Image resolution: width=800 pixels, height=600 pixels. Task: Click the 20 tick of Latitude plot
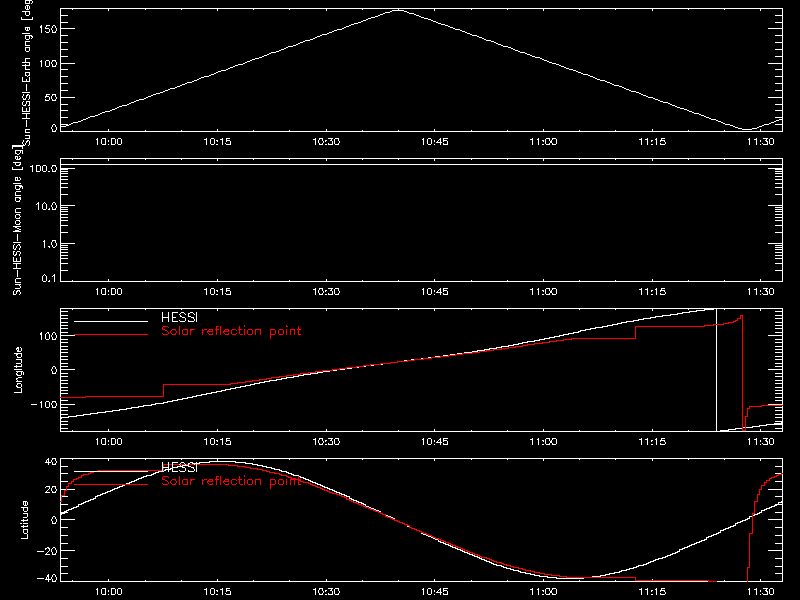coord(51,490)
